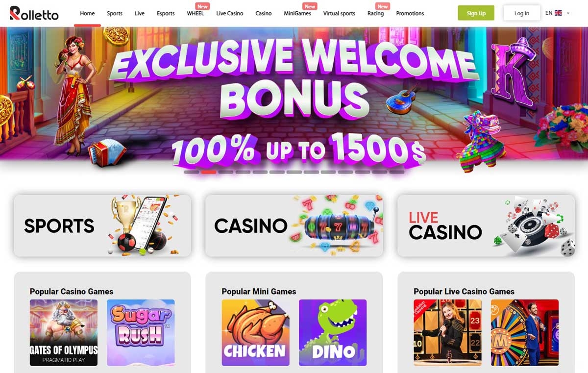
Task: Open the live roulette game thumbnail
Action: coord(447,333)
